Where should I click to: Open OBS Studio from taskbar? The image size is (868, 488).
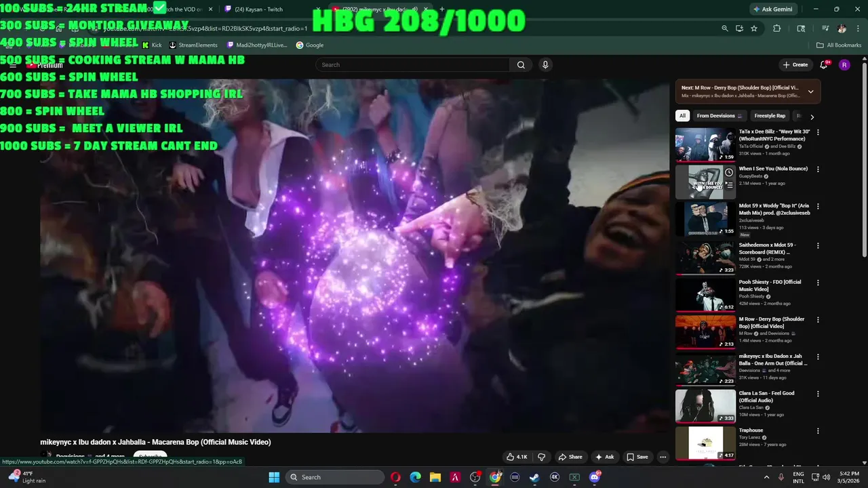(x=475, y=477)
